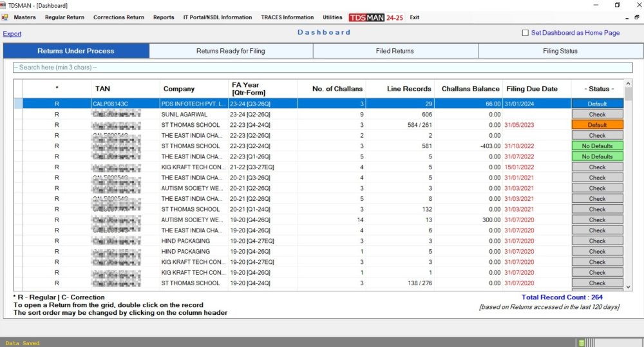Click No Defaults for ST THOMAS 22-23 Q2-24Q
The height and width of the screenshot is (347, 644).
pyautogui.click(x=597, y=146)
